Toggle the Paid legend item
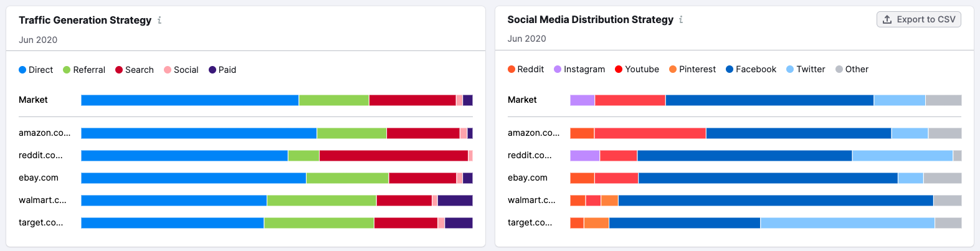Screen dimensions: 980x251 click(222, 70)
